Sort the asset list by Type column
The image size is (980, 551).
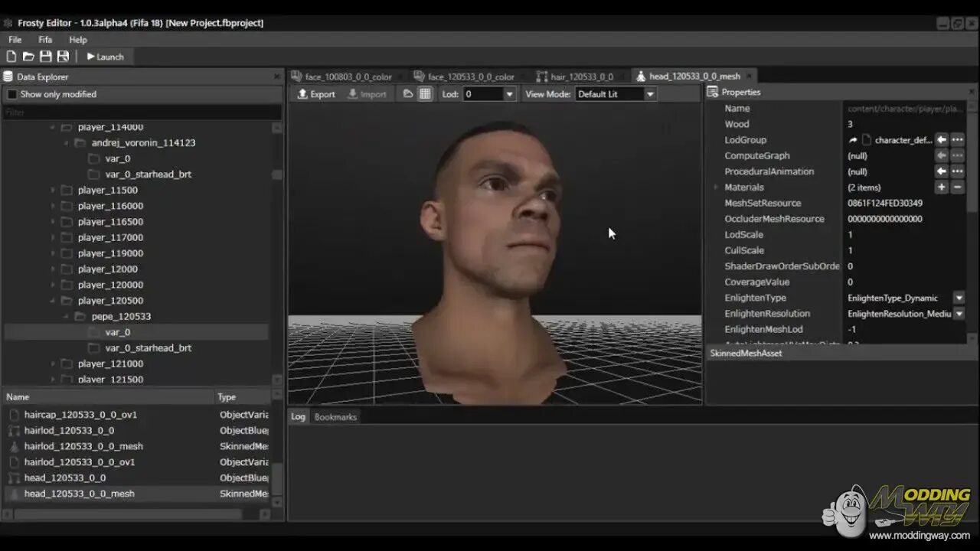(242, 397)
